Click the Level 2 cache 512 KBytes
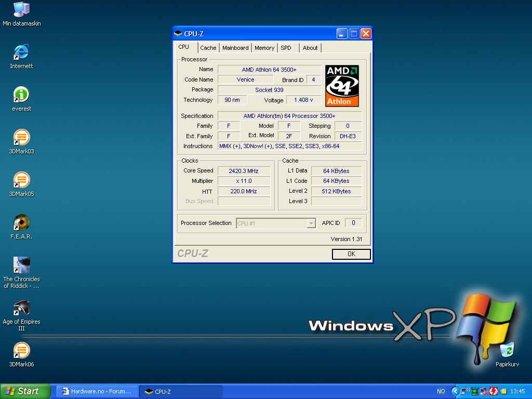This screenshot has width=532, height=399. click(x=336, y=191)
